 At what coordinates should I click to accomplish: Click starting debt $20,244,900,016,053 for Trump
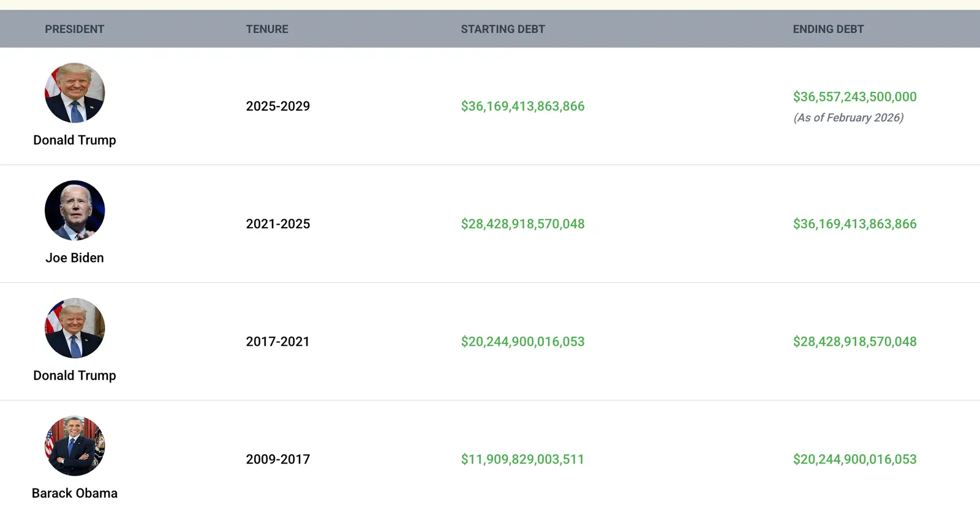(522, 342)
